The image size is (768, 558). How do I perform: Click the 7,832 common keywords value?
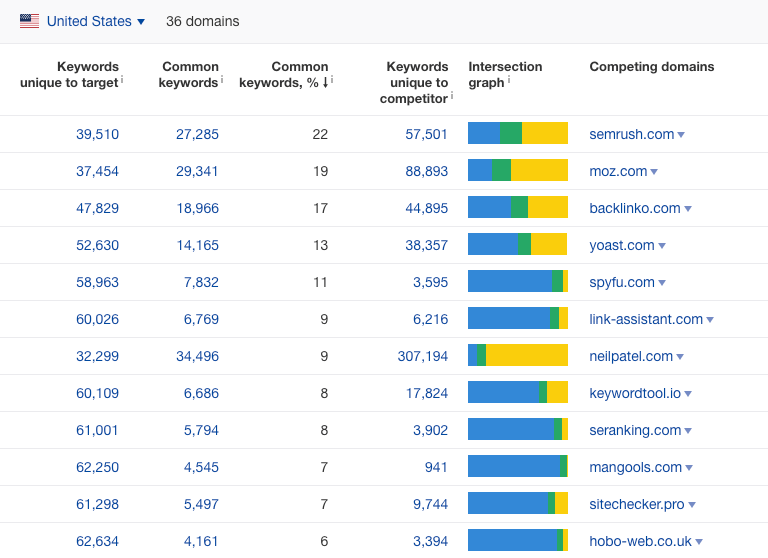coord(201,282)
